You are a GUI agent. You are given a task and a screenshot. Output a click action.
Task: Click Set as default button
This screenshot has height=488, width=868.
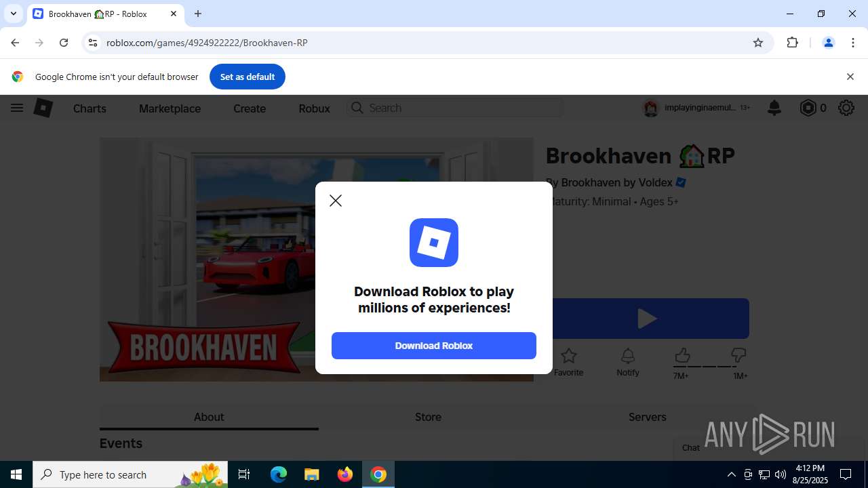coord(248,77)
